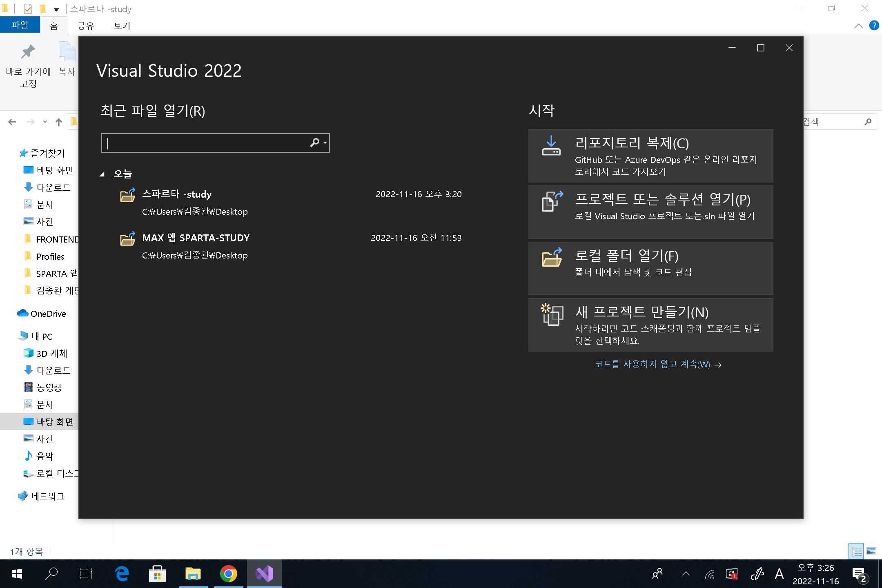Click the repository clone download icon
The width and height of the screenshot is (882, 588).
[551, 146]
